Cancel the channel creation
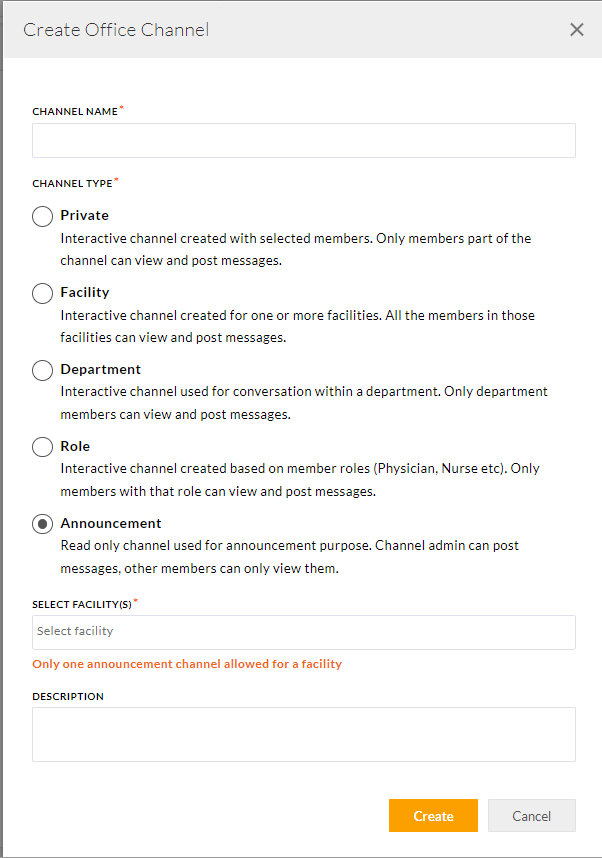 (x=531, y=816)
